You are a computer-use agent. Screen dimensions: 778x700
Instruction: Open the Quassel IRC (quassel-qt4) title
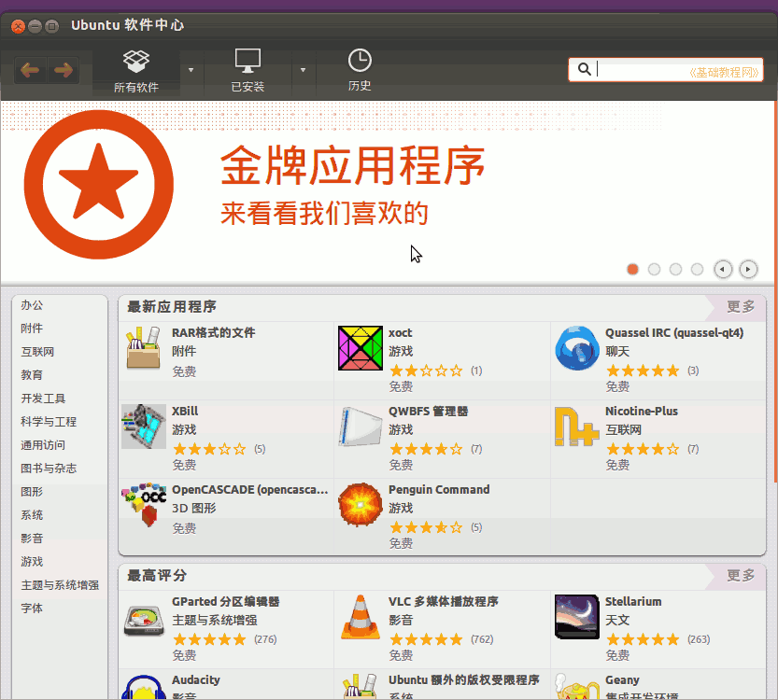pyautogui.click(x=674, y=332)
